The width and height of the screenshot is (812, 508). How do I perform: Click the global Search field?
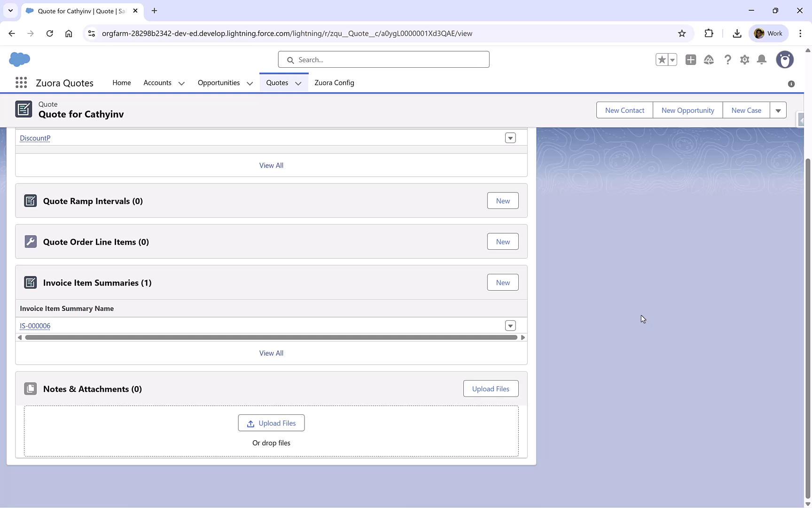[383, 59]
